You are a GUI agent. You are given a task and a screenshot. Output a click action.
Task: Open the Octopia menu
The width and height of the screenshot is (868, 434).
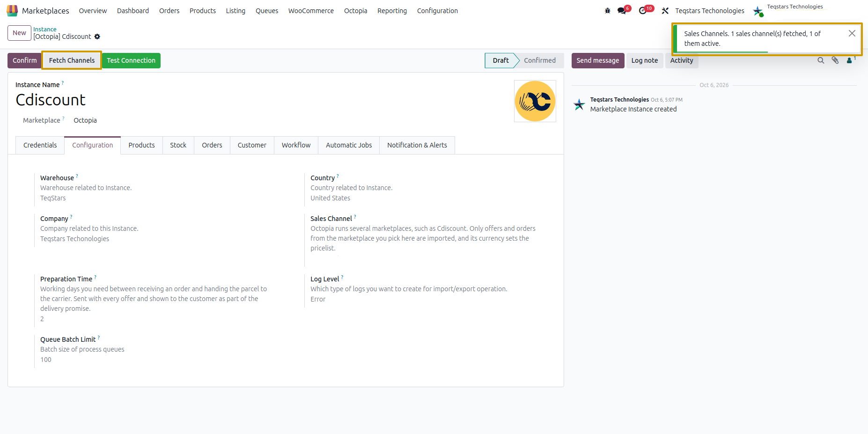356,11
